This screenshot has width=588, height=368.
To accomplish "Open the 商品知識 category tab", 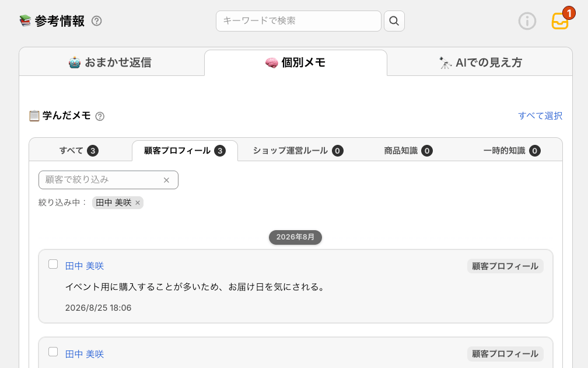I will [408, 151].
